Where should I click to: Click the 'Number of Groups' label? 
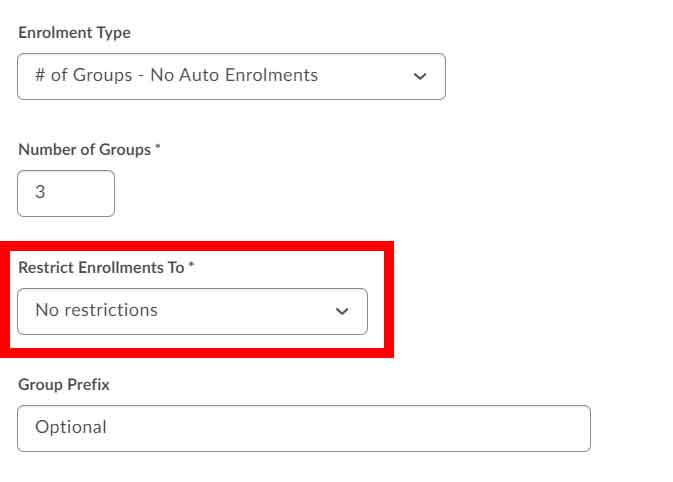tap(84, 150)
